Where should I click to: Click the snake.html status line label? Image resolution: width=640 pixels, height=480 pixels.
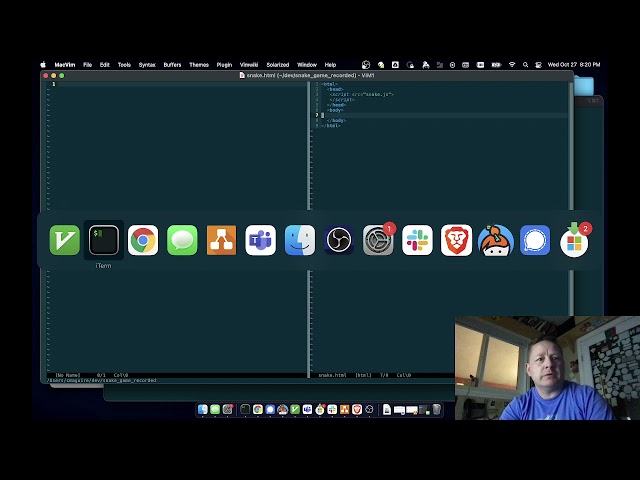click(x=332, y=375)
